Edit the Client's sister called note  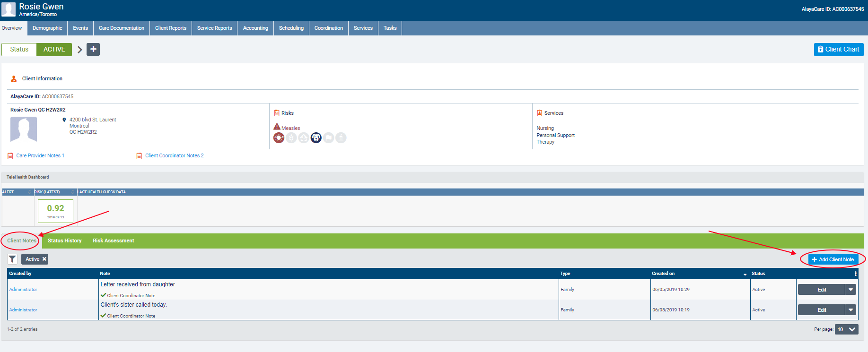pos(822,310)
